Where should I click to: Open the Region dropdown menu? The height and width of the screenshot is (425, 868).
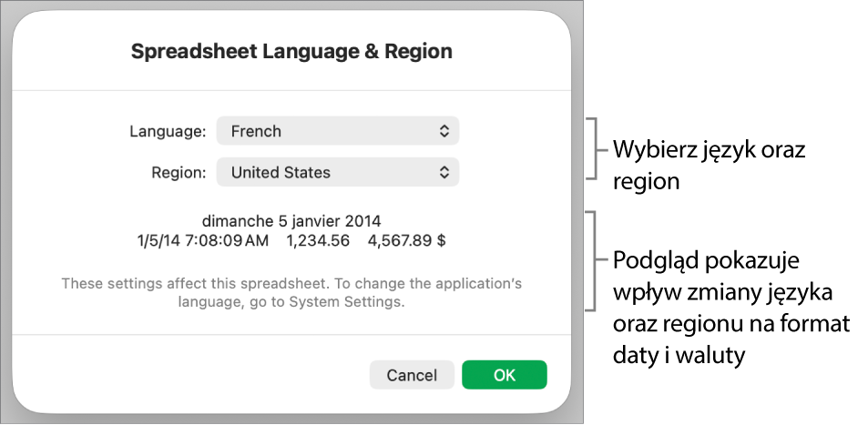coord(337,172)
